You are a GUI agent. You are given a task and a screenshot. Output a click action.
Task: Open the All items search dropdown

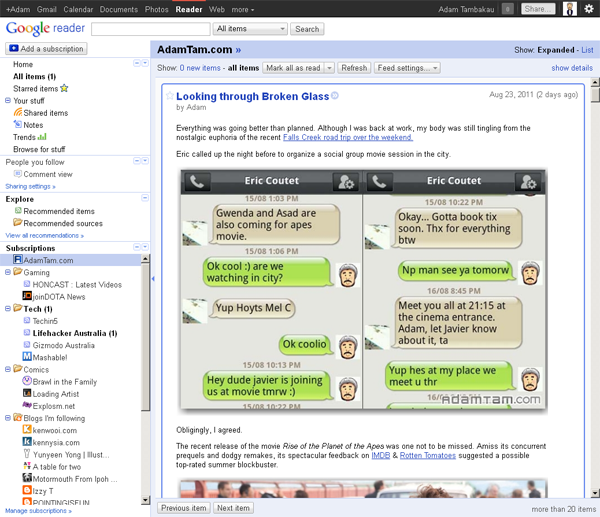251,29
